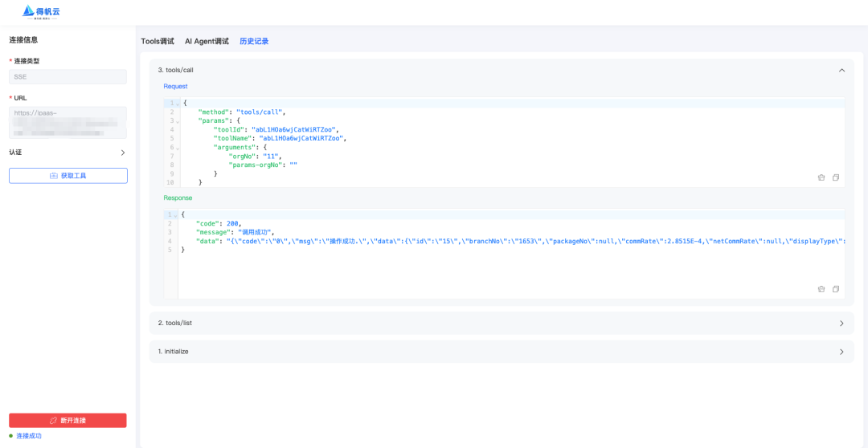Screen dimensions: 868x448
Task: Expand the 2. tools/list record
Action: [x=502, y=323]
